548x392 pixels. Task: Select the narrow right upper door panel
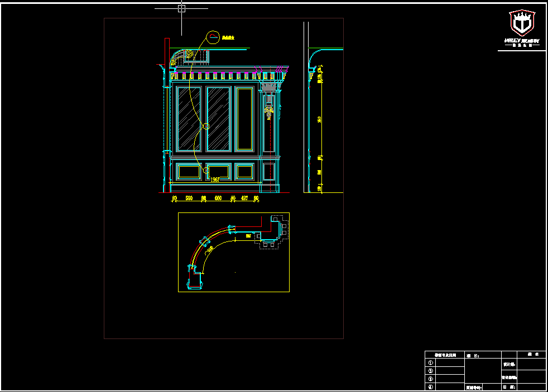[244, 119]
